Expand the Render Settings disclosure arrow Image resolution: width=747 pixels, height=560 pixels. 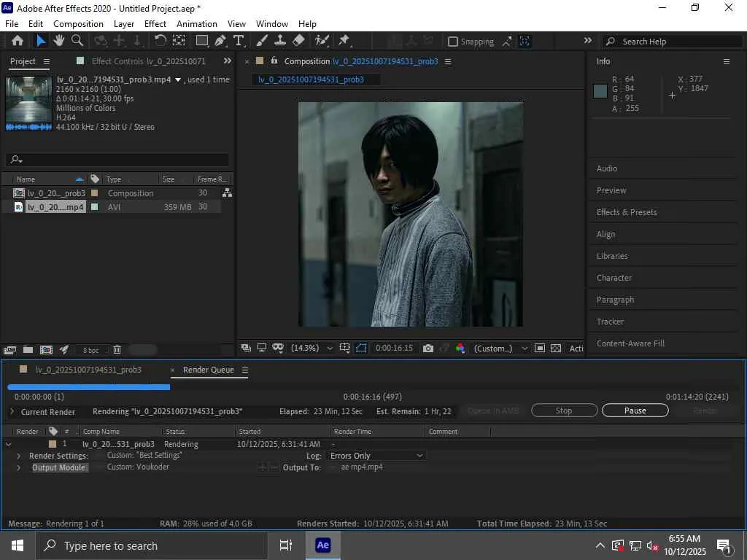(x=19, y=456)
